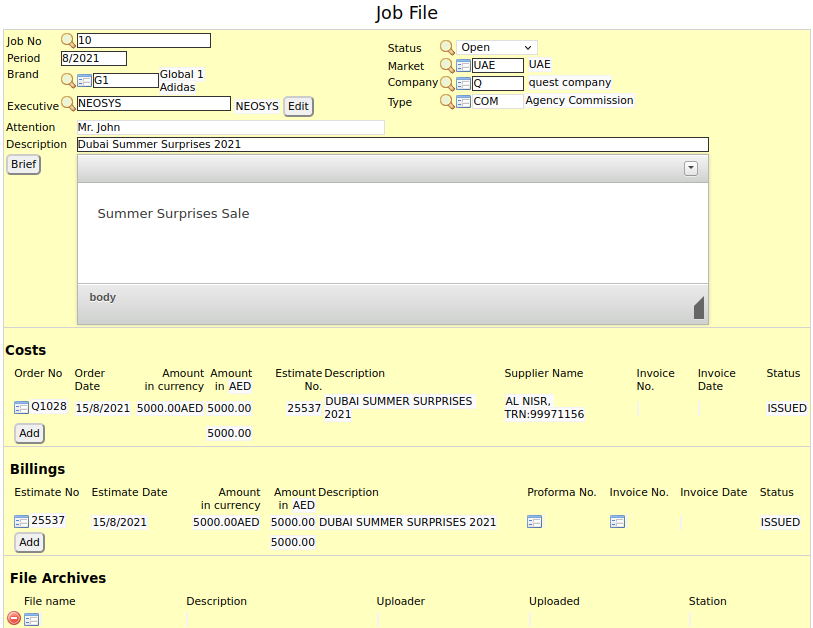Click the Description field for the job

point(393,145)
